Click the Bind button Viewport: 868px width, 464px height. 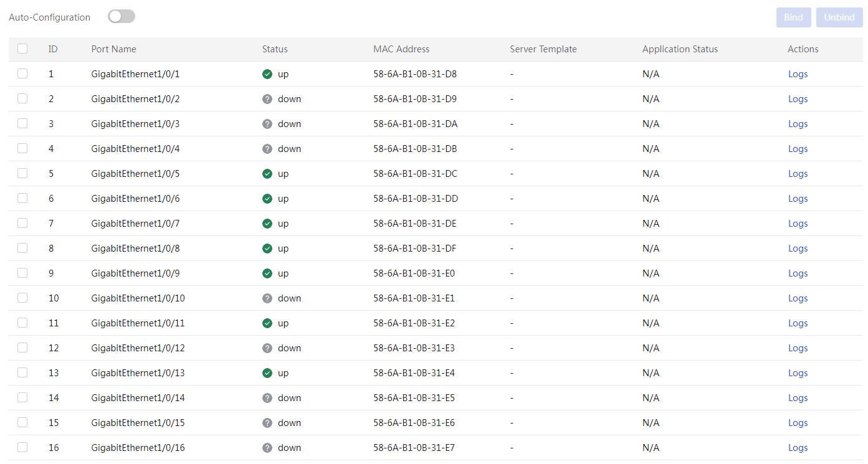(793, 17)
